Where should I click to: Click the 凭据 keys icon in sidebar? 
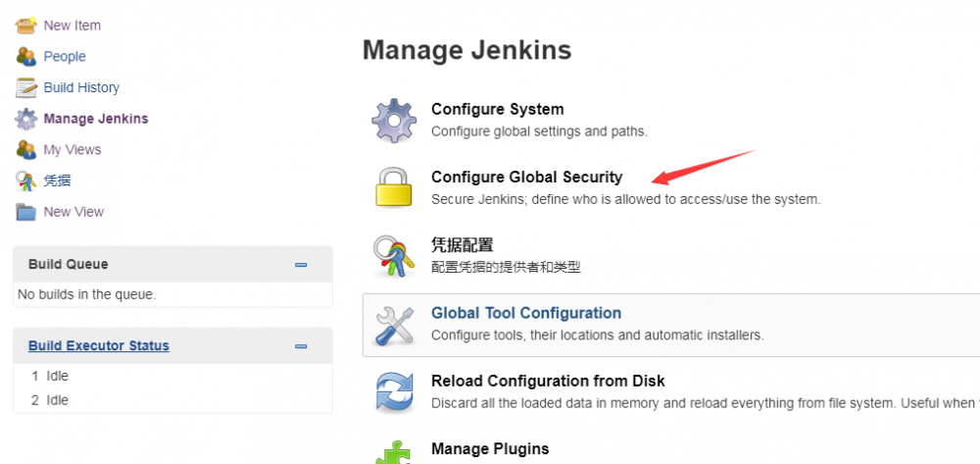26,180
